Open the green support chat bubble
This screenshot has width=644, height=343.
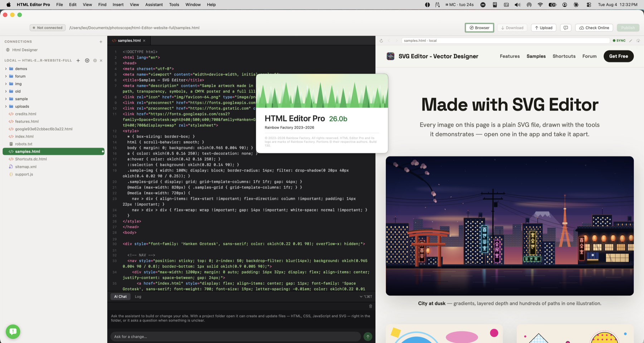point(13,332)
